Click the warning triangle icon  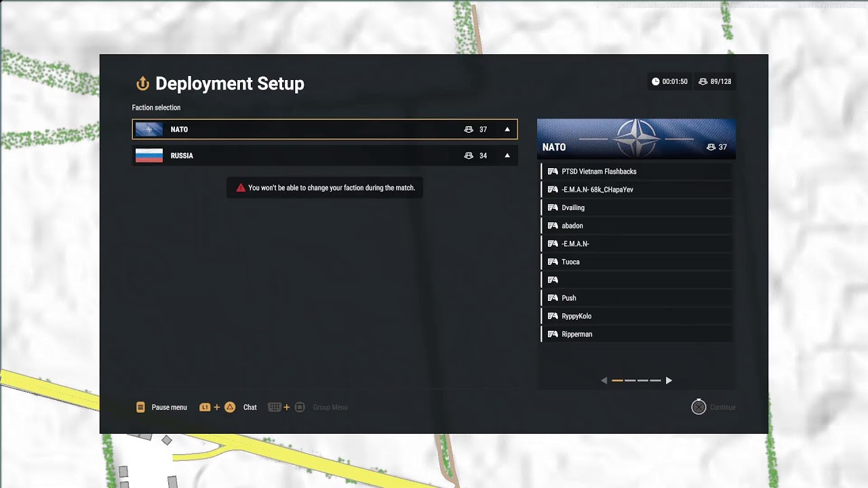[241, 188]
